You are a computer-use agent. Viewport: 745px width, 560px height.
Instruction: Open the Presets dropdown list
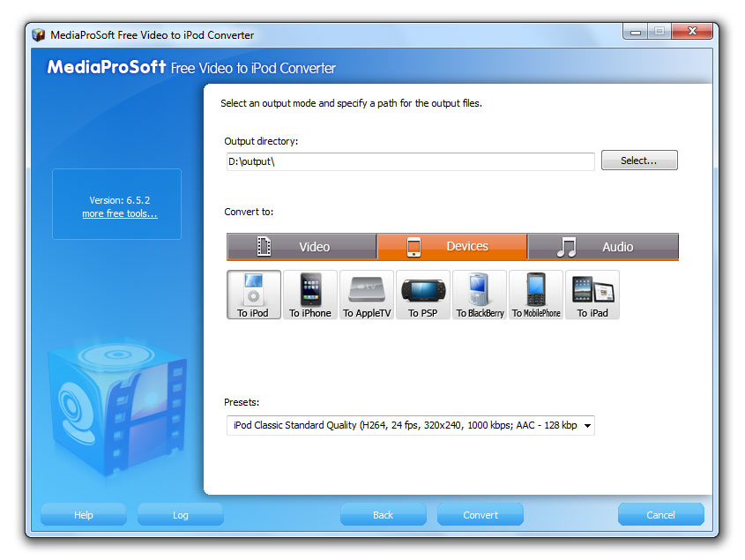click(x=411, y=425)
